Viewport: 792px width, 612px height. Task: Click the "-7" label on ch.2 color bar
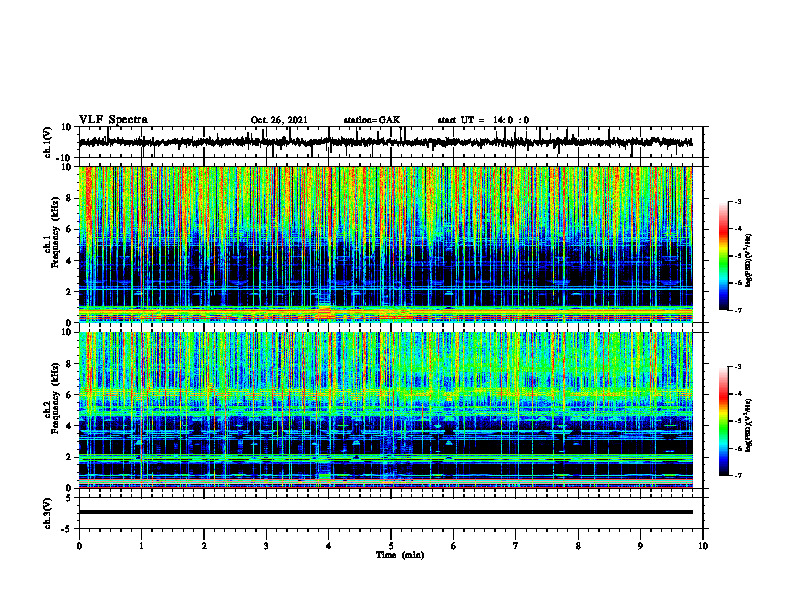click(738, 475)
